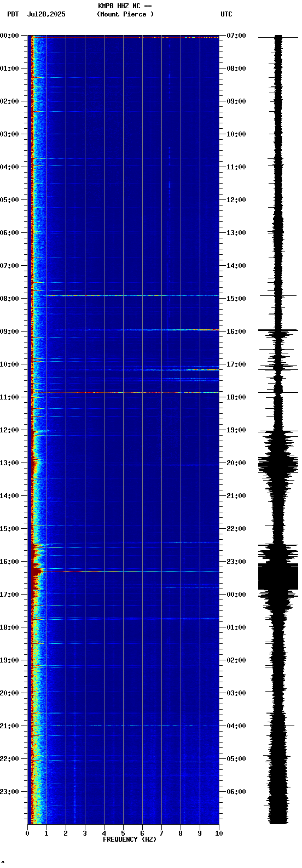Click the UTC '16:00' time label
The image size is (302, 868).
(x=236, y=332)
